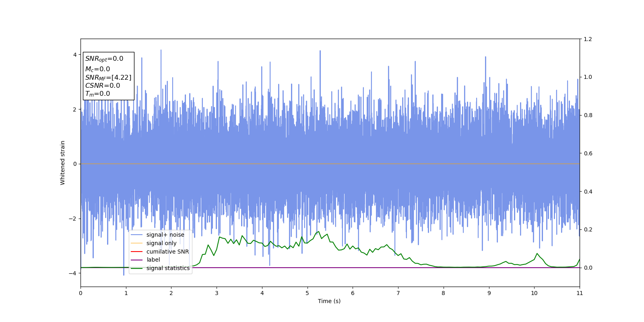Click the CSNR=0.0 annotation text

pyautogui.click(x=103, y=85)
